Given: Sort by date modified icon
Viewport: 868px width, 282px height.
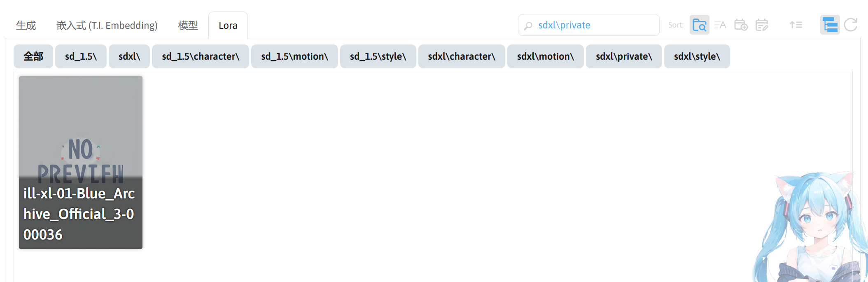Looking at the screenshot, I should pyautogui.click(x=762, y=25).
